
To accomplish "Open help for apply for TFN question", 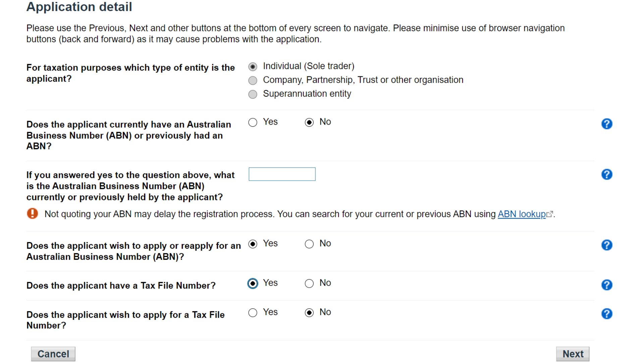I will [607, 314].
